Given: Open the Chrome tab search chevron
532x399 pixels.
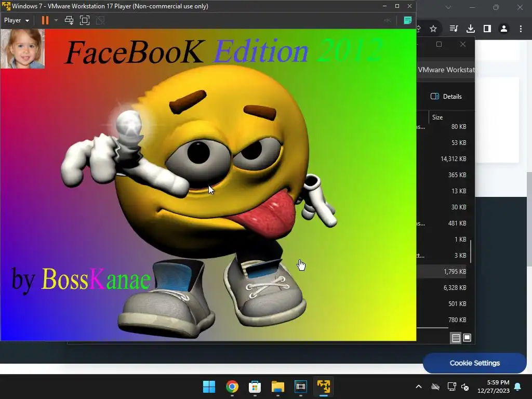Looking at the screenshot, I should click(x=448, y=7).
